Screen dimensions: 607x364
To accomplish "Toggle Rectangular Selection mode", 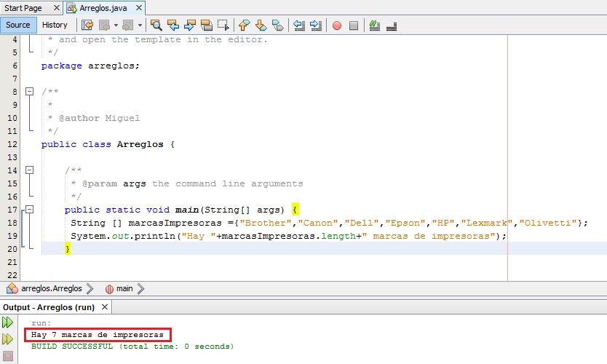I will [x=223, y=25].
